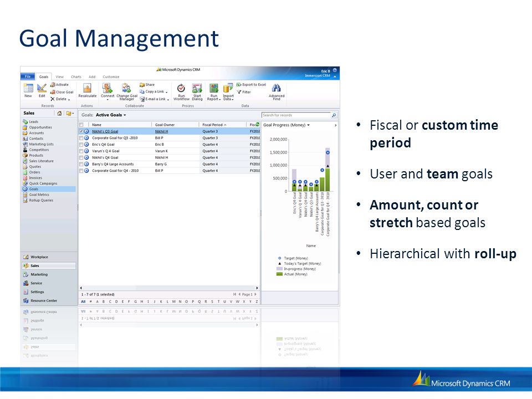Screen dimensions: 532x399
Task: Switch to the Add ribbon tab
Action: click(x=92, y=77)
